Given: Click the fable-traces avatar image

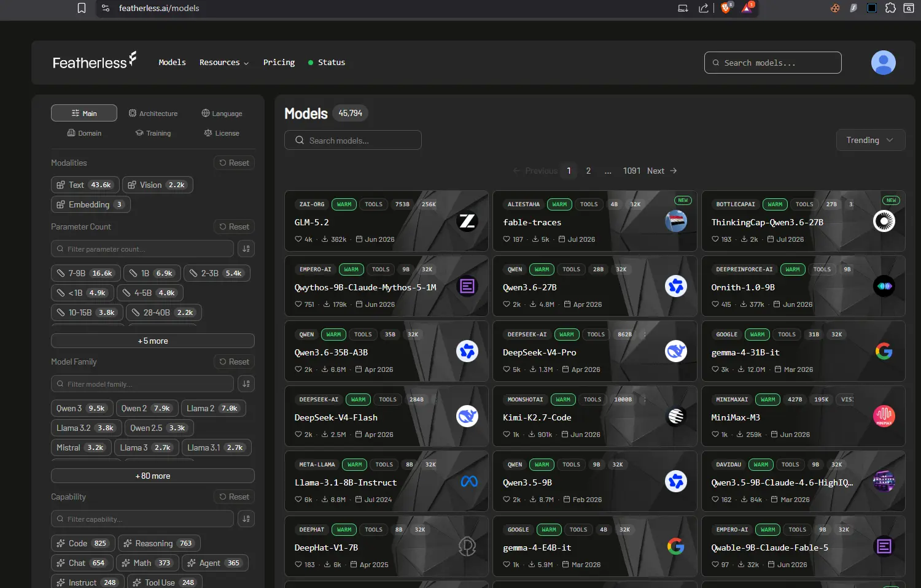Looking at the screenshot, I should click(676, 221).
